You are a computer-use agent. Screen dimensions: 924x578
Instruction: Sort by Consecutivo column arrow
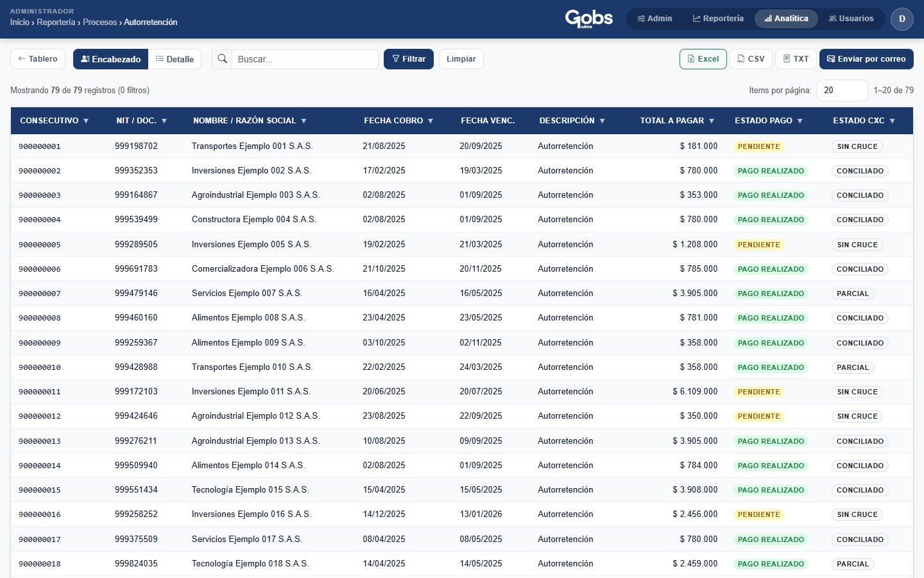point(86,121)
